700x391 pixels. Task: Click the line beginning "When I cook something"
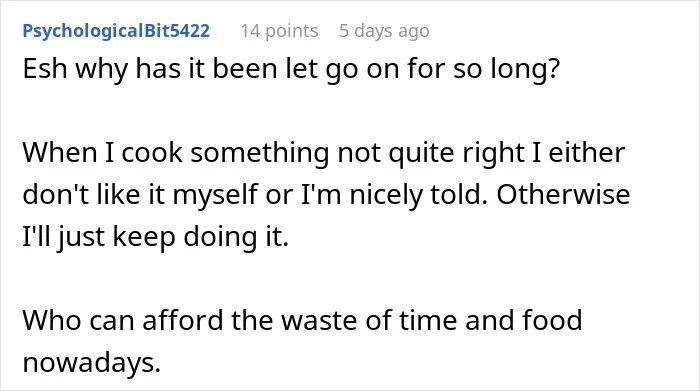click(x=324, y=153)
